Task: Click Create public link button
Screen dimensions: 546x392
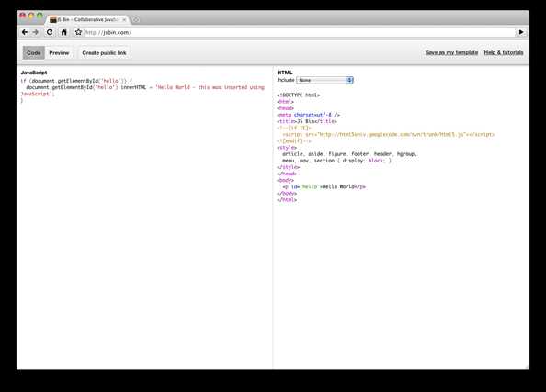Action: click(104, 53)
